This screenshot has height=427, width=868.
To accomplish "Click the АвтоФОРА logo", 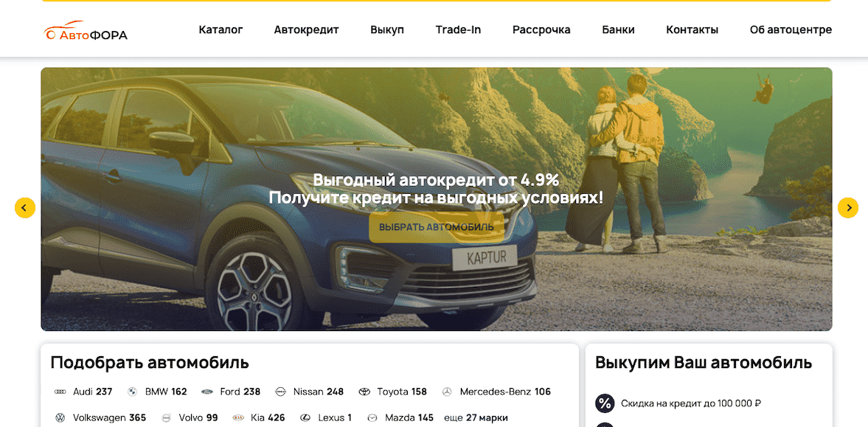I will [86, 32].
